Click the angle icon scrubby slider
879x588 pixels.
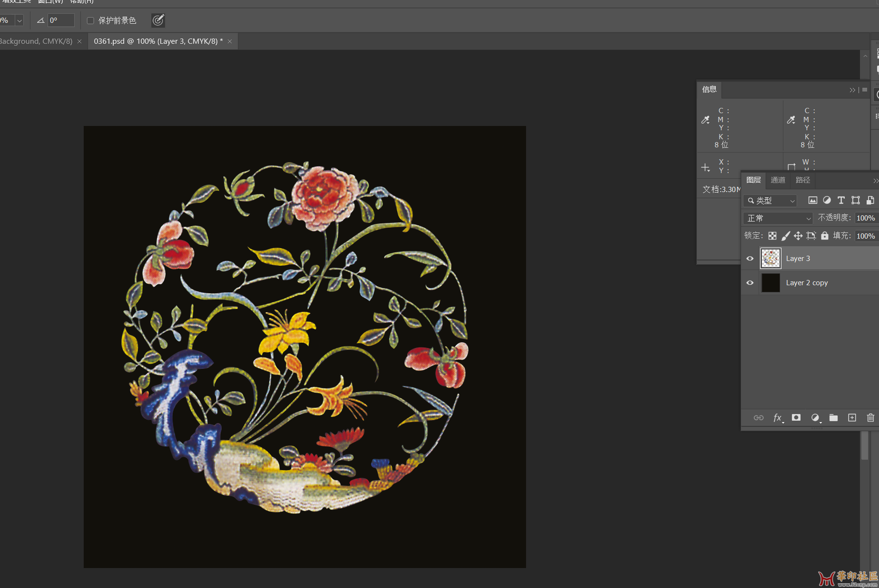[x=40, y=20]
